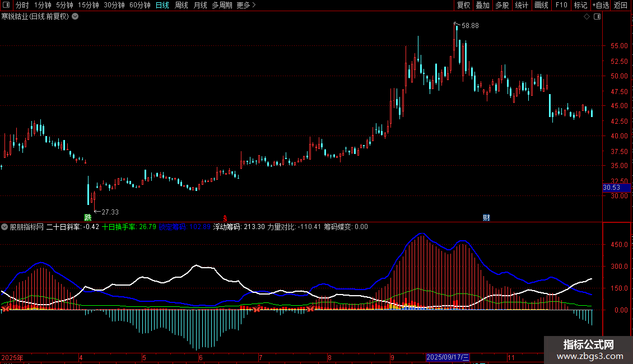Click the green 跌 event marker

[x=87, y=217]
